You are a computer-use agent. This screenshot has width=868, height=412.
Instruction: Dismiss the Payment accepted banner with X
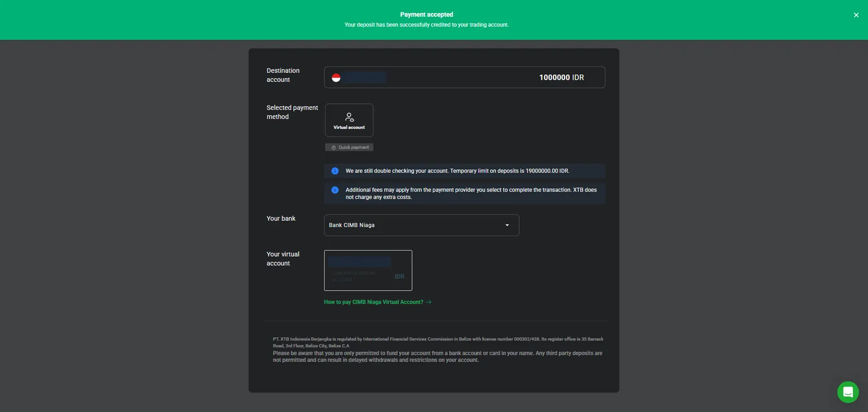click(856, 15)
